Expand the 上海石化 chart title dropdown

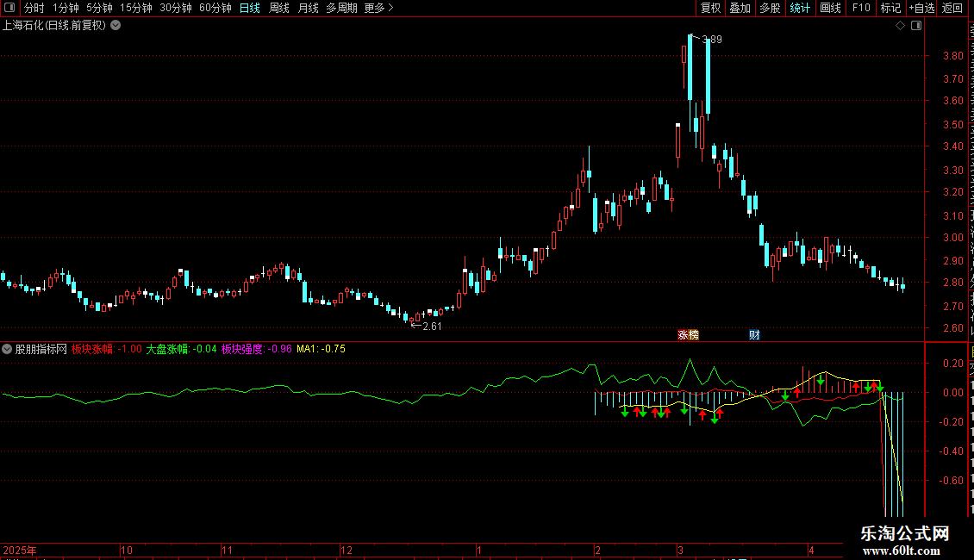click(x=116, y=26)
